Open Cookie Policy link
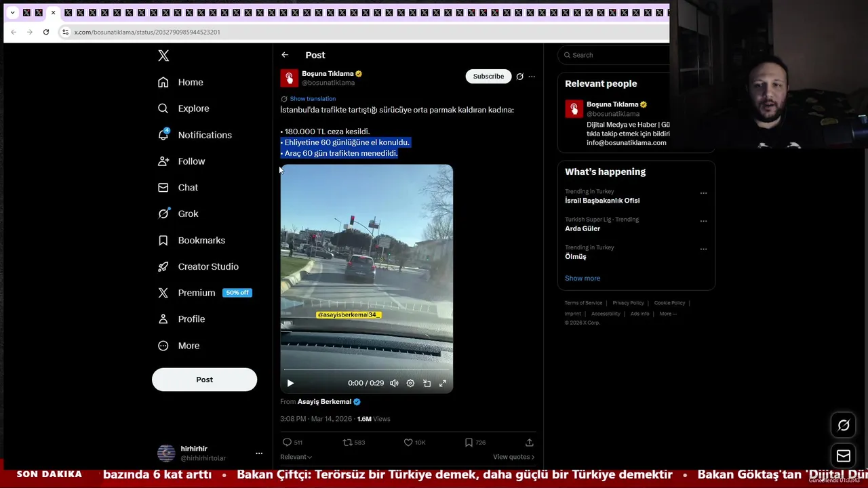 point(669,303)
